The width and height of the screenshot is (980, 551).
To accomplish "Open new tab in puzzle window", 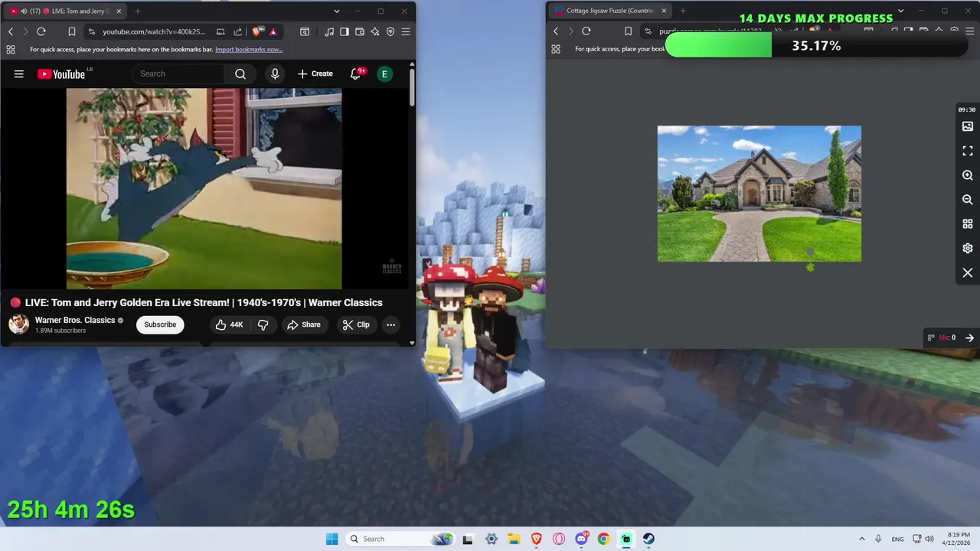I will [683, 11].
